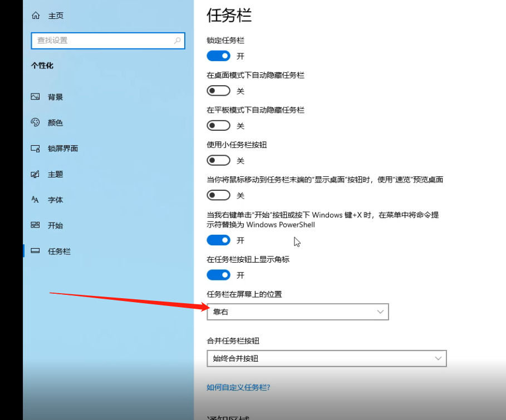Click the 任务栏 (Taskbar) sidebar icon

(x=35, y=251)
